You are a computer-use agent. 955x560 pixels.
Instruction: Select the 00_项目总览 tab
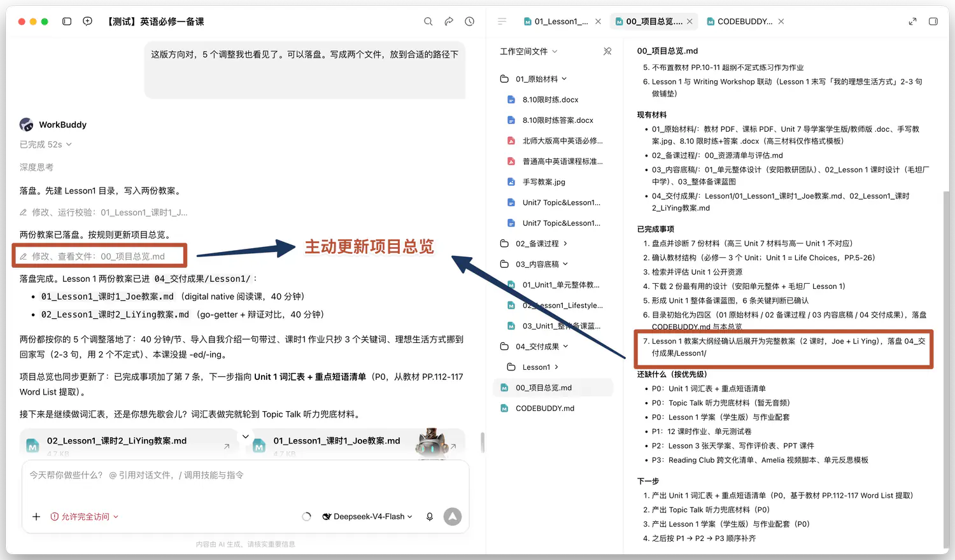654,22
